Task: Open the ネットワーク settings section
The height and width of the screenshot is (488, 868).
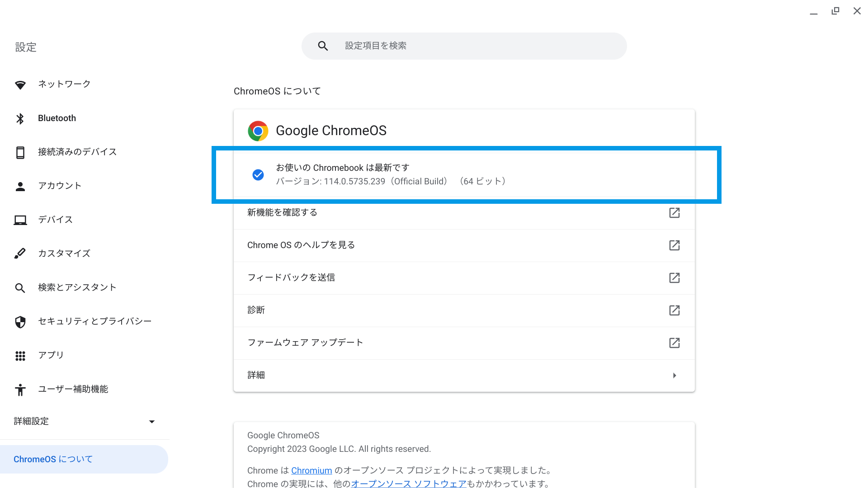Action: coord(85,84)
